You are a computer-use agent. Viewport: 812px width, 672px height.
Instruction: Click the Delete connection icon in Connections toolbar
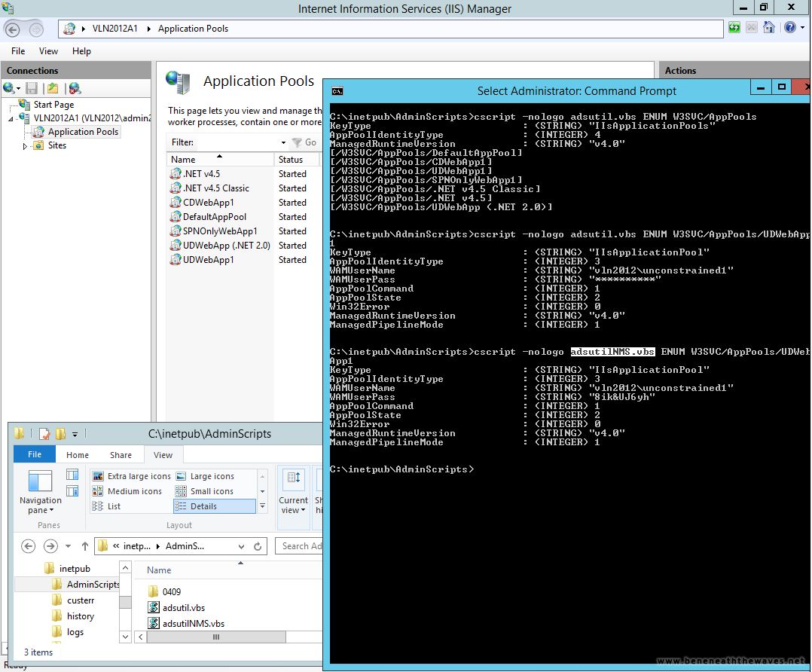click(x=75, y=88)
